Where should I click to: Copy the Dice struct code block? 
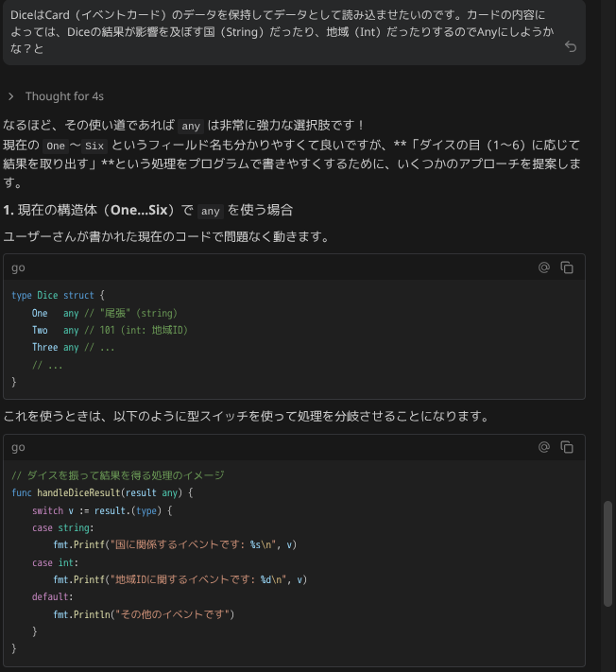[567, 267]
